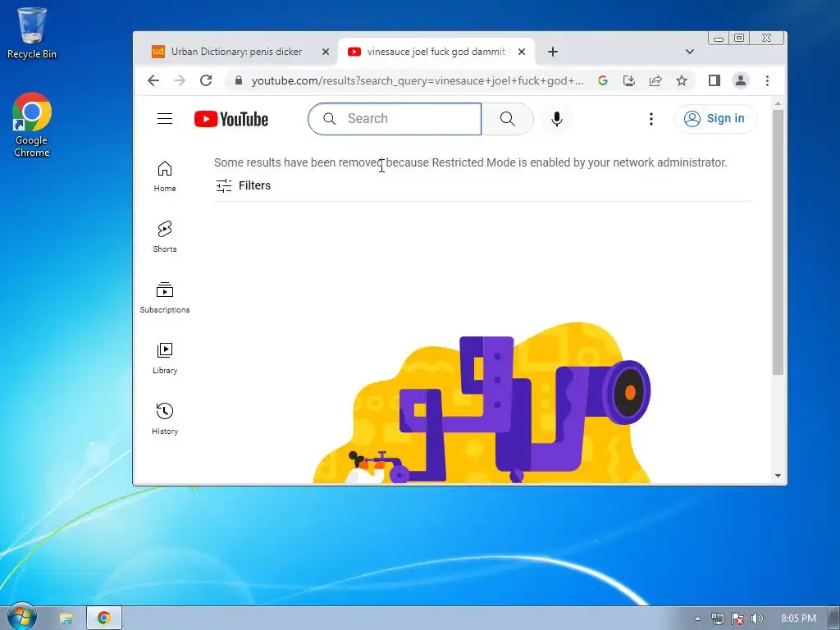
Task: Open Chrome profile avatar
Action: (741, 80)
